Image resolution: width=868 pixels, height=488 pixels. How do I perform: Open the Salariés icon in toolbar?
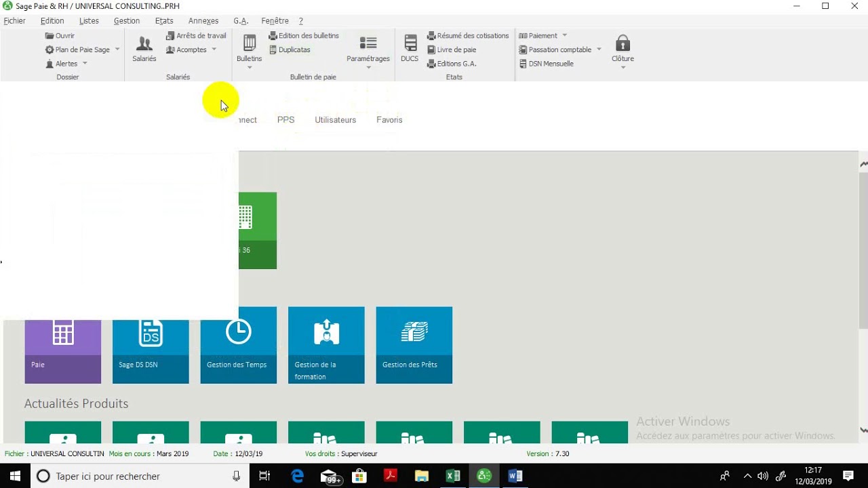point(144,49)
